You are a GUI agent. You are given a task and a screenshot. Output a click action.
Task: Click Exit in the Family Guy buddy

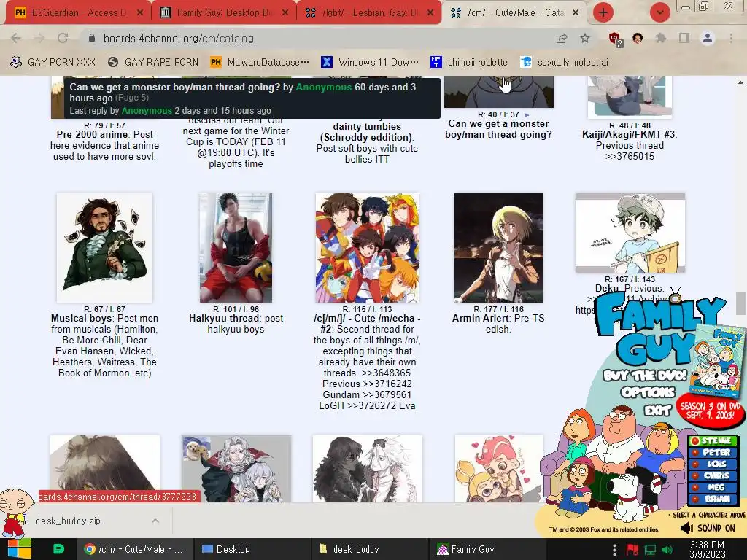658,410
